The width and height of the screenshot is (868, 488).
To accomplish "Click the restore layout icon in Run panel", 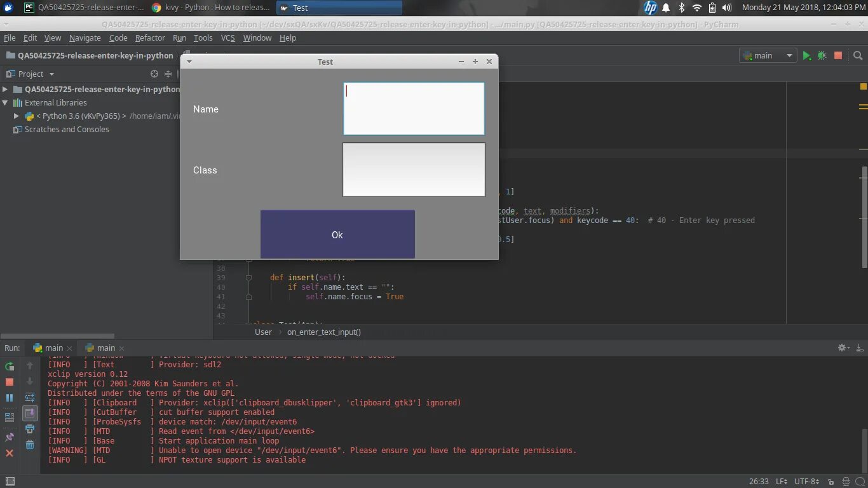I will coord(10,417).
